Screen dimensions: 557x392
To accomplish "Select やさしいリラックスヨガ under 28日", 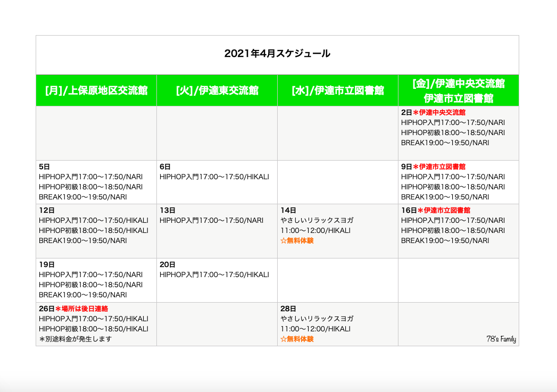I will [x=317, y=319].
